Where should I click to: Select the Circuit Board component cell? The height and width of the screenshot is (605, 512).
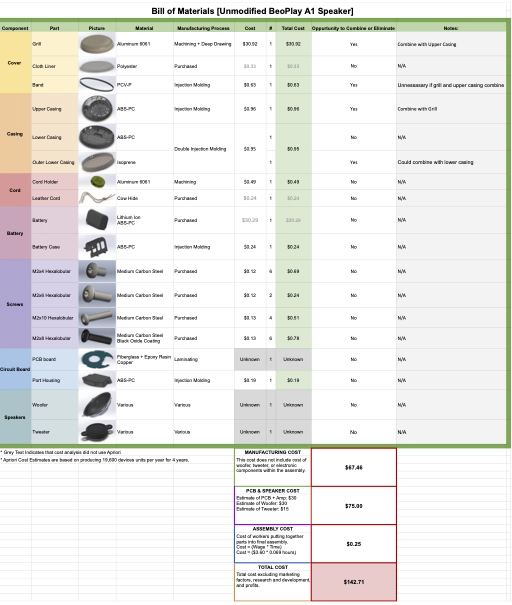coord(15,369)
